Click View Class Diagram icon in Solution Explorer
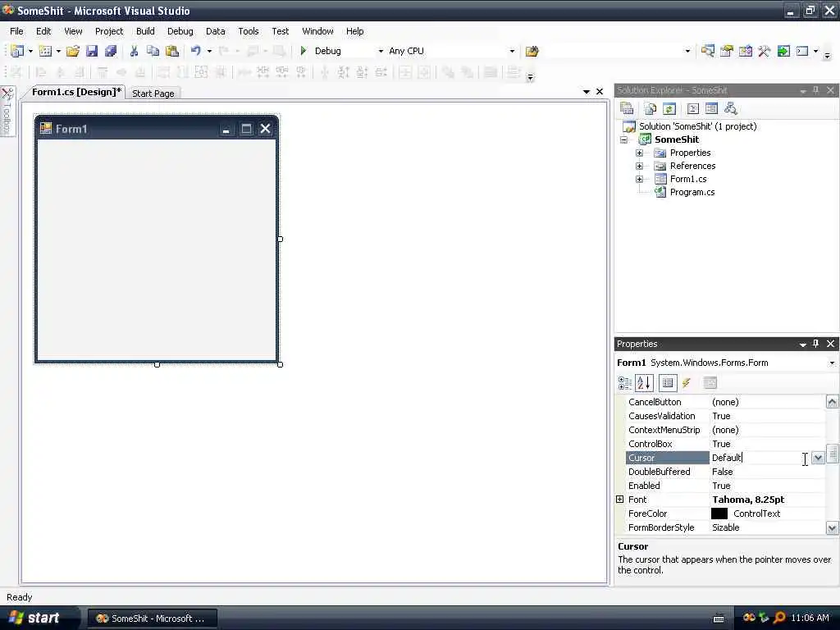The height and width of the screenshot is (630, 840). coord(731,109)
